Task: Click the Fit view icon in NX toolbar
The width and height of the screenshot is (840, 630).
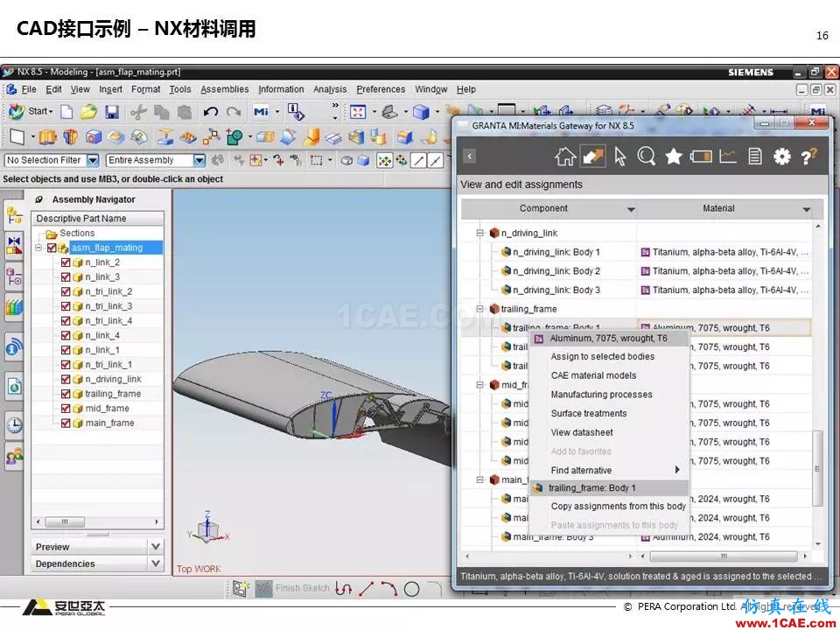Action: tap(357, 112)
